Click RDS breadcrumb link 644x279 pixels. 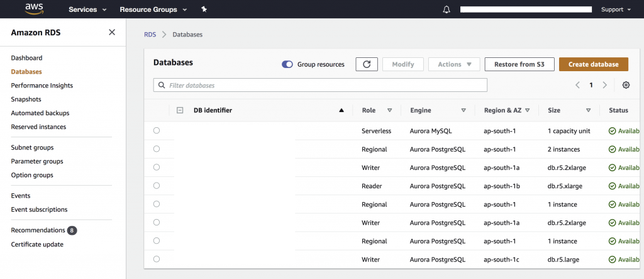point(150,35)
